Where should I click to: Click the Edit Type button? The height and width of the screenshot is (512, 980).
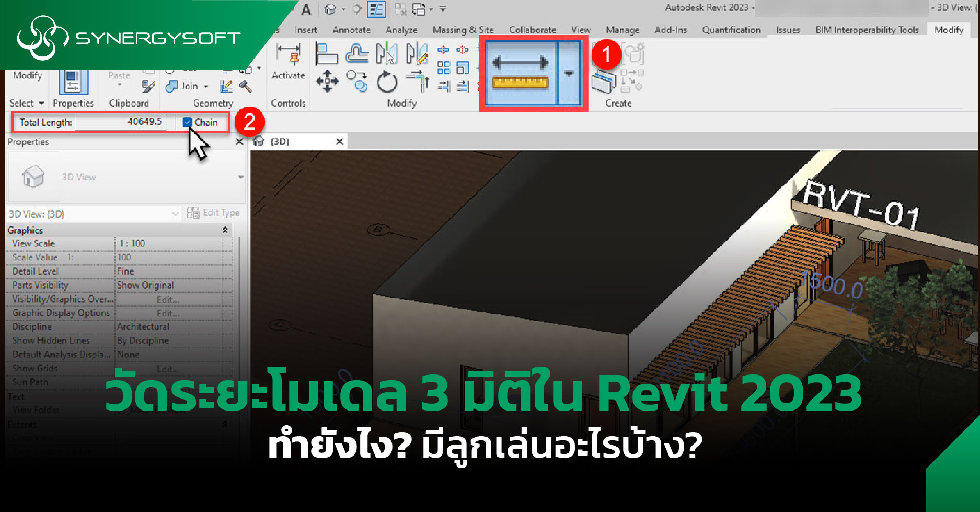[x=213, y=213]
